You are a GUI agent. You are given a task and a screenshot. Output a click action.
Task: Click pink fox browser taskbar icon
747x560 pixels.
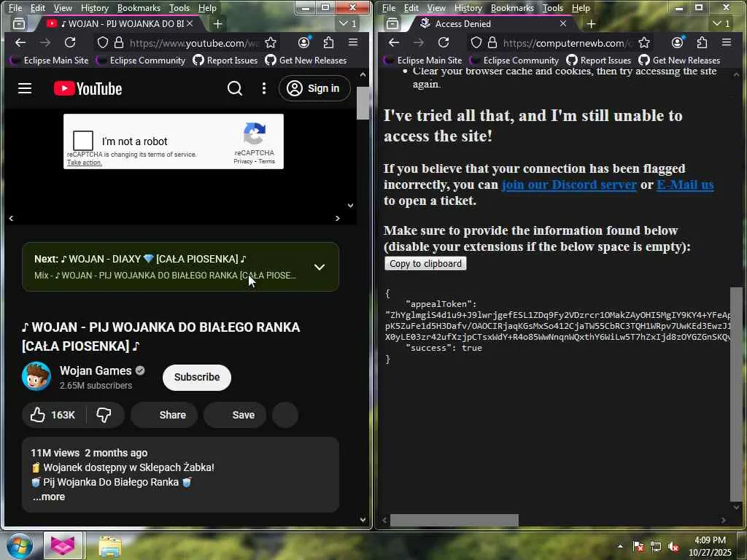pos(63,545)
